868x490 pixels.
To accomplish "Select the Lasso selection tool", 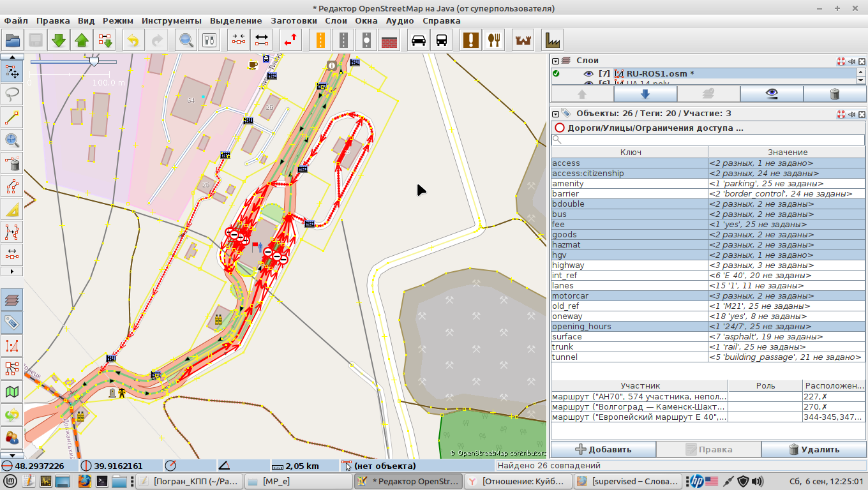I will point(12,94).
